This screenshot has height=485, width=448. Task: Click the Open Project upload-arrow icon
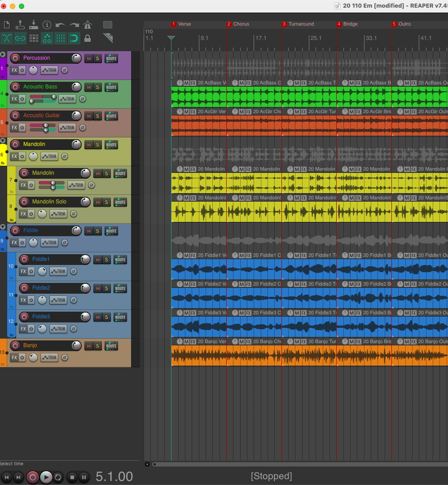tap(20, 25)
